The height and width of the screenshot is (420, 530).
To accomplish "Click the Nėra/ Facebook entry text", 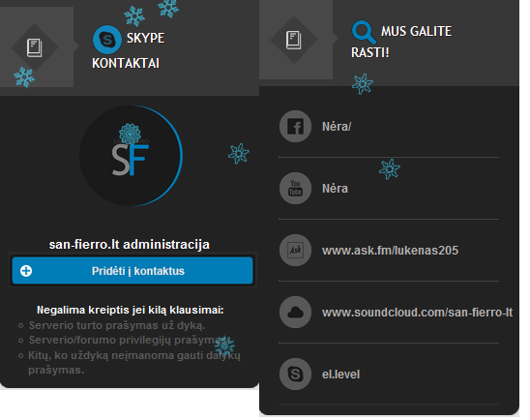I will (x=337, y=127).
